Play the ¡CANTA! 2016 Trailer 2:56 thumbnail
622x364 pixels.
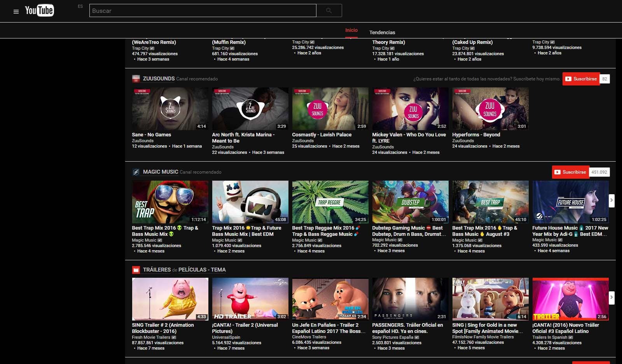click(570, 299)
